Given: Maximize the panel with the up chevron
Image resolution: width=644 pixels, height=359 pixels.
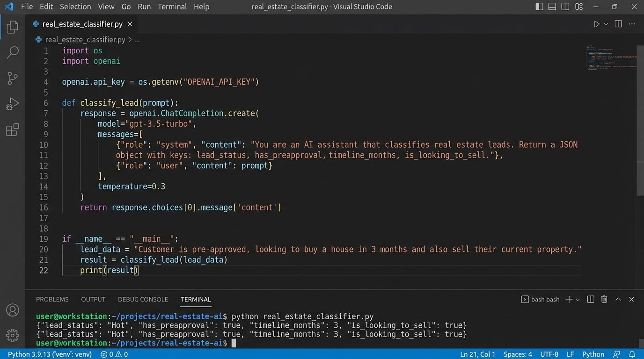Looking at the screenshot, I should tap(618, 299).
